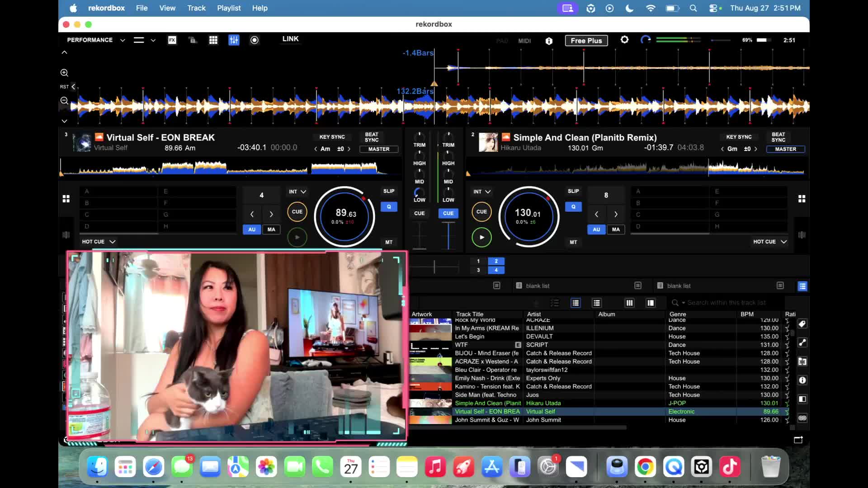Select deck 4 tab in the deck selector
Image resolution: width=868 pixels, height=488 pixels.
pyautogui.click(x=496, y=270)
